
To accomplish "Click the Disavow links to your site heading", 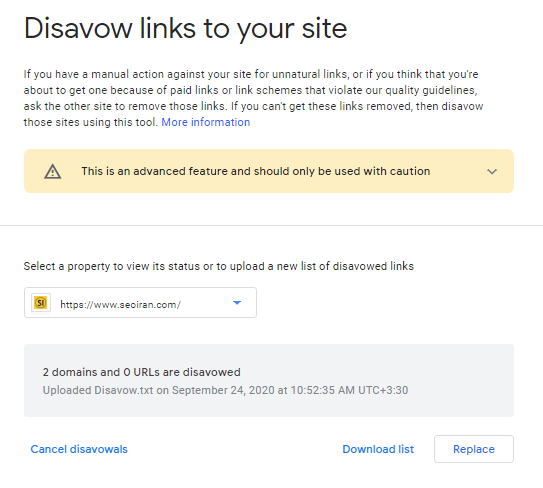I will pyautogui.click(x=186, y=29).
